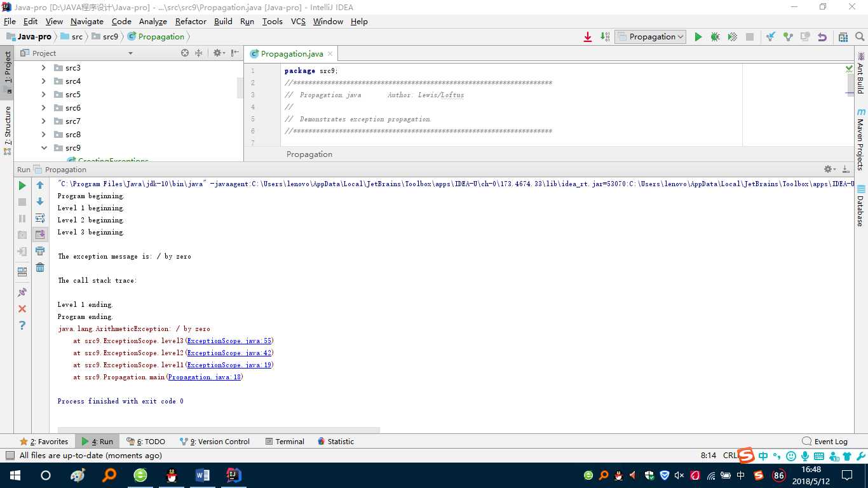Expand the src3 folder

point(44,68)
